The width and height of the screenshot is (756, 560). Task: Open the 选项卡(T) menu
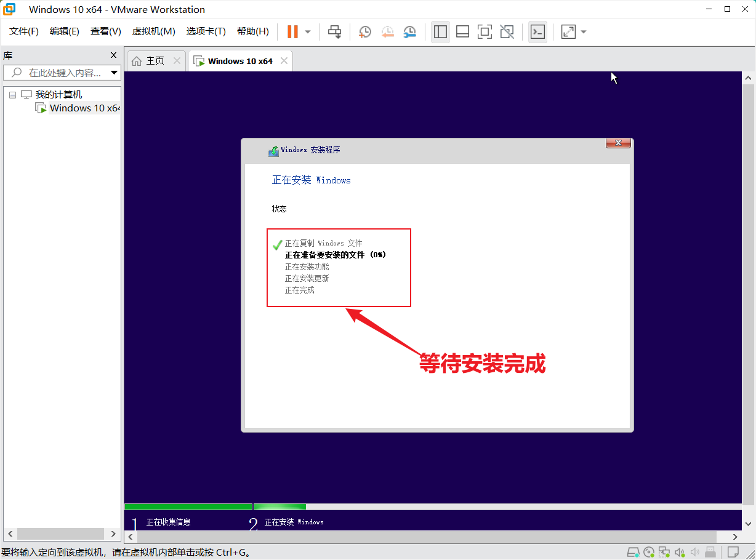pyautogui.click(x=206, y=31)
